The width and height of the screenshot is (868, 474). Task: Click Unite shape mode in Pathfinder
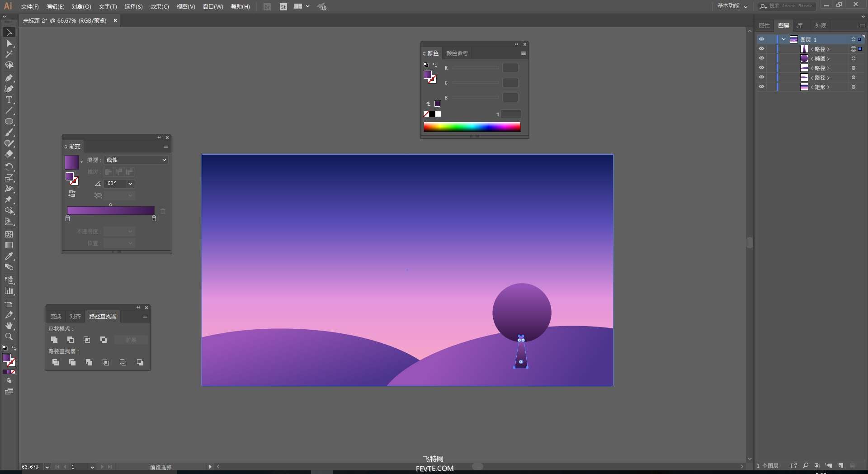coord(54,340)
